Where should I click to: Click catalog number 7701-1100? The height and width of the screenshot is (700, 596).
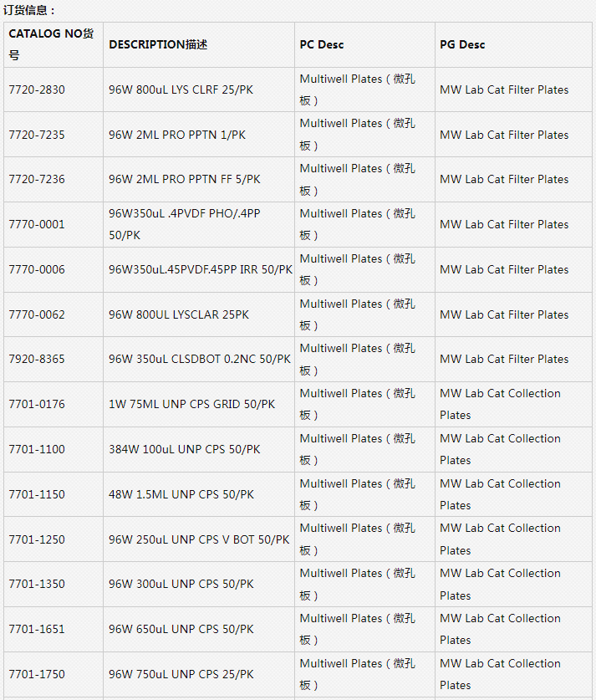(37, 449)
